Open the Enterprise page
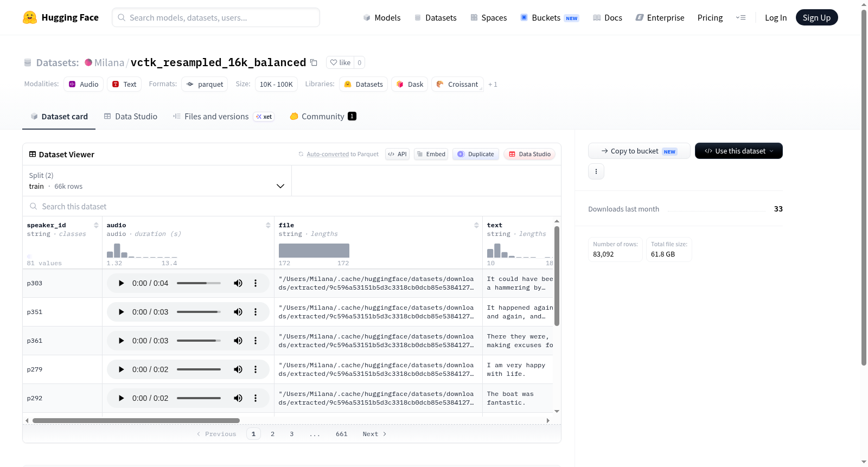Viewport: 868px width, 467px height. click(660, 17)
